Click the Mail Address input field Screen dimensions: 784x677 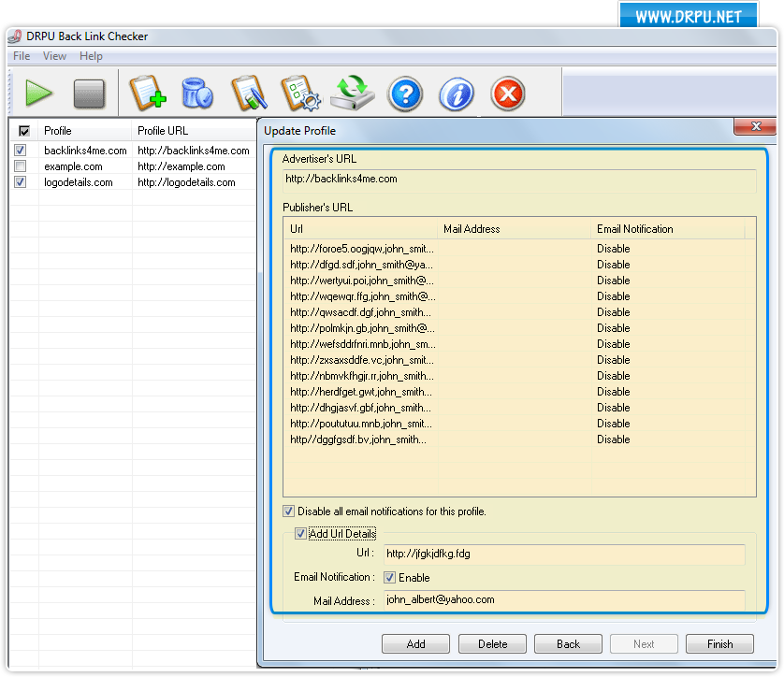pyautogui.click(x=564, y=600)
